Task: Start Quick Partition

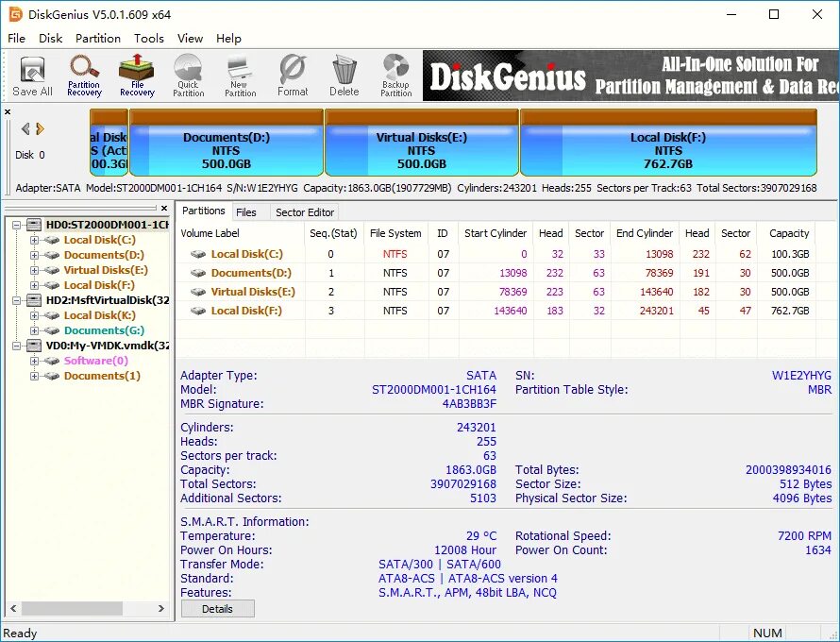Action: tap(188, 76)
